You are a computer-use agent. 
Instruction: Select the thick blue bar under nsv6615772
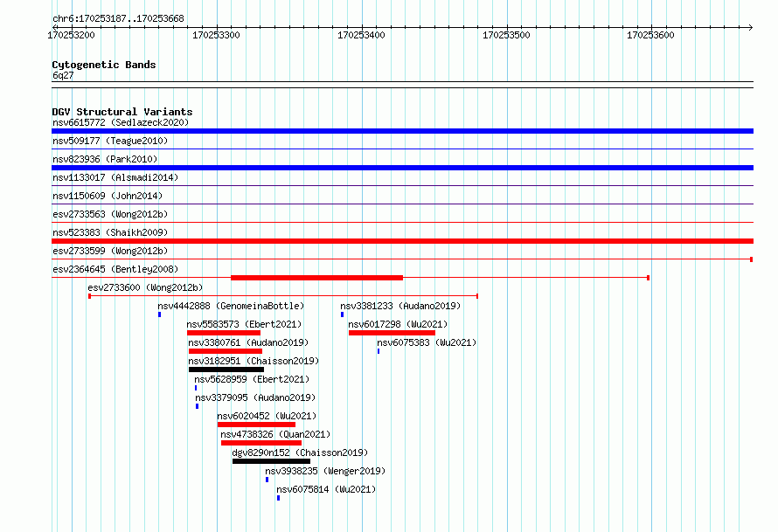click(x=402, y=131)
